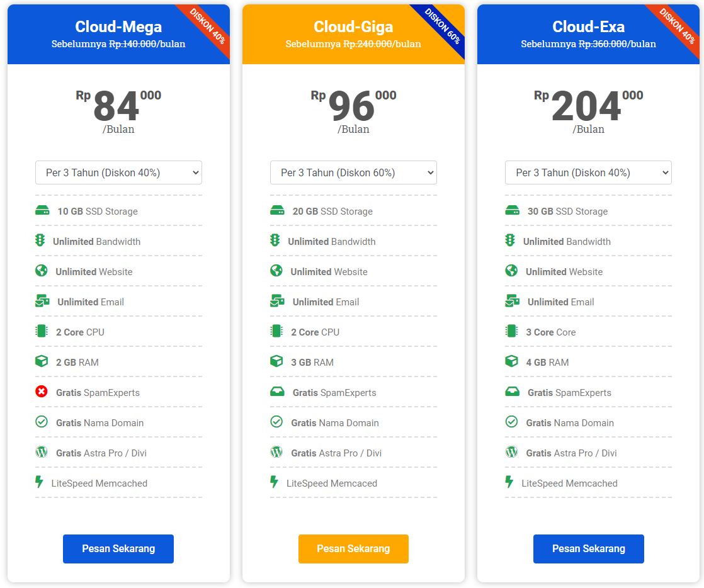Click the CPU chip icon in Cloud-Exa
This screenshot has width=704, height=588.
pos(511,331)
